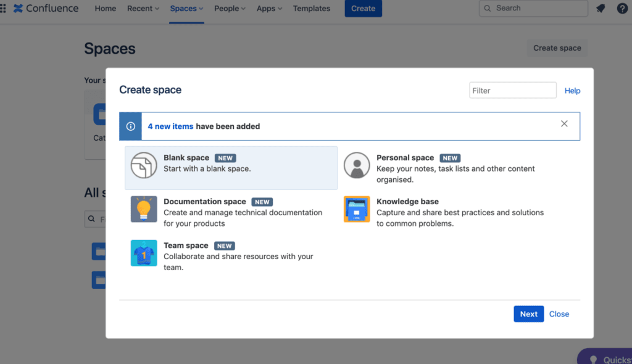Viewport: 632px width, 364px height.
Task: Click the Blank space page icon
Action: click(x=144, y=165)
